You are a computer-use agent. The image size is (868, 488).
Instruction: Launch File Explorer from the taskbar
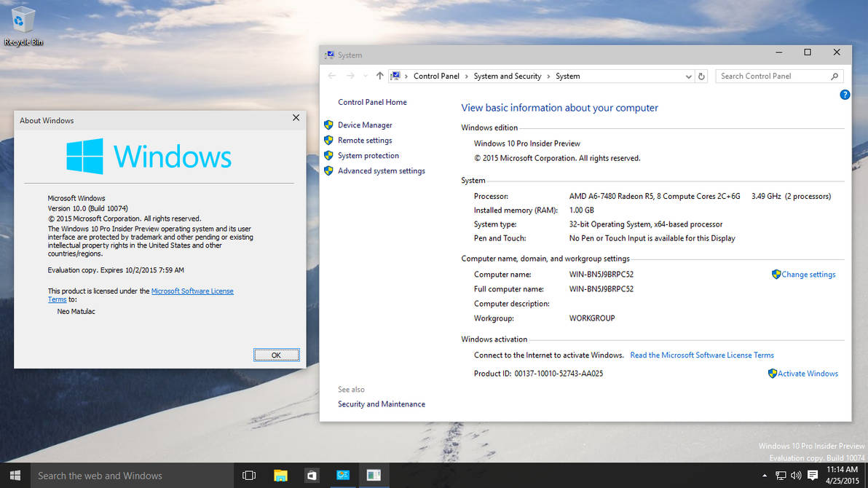click(x=280, y=476)
